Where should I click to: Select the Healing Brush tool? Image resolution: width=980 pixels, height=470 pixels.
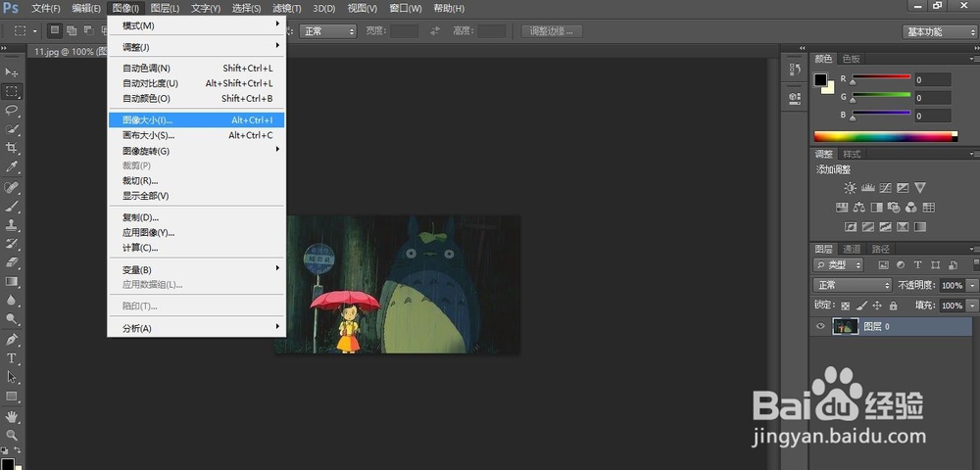(x=11, y=187)
